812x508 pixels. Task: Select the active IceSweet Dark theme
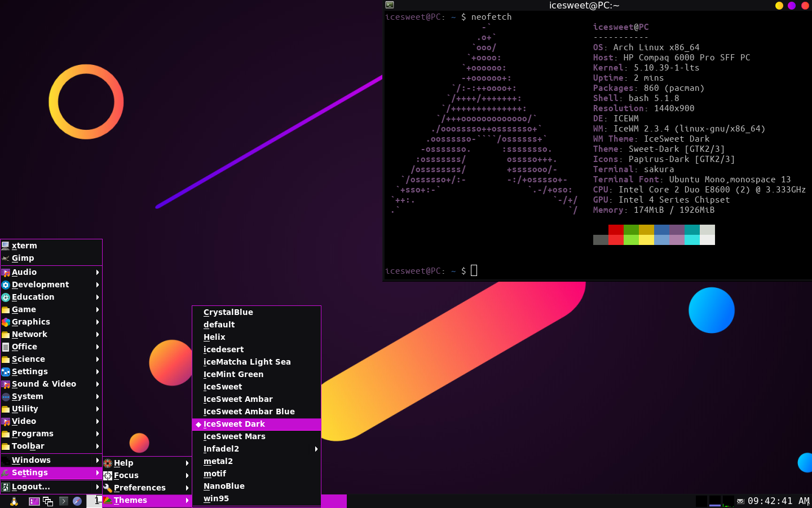[x=257, y=424]
